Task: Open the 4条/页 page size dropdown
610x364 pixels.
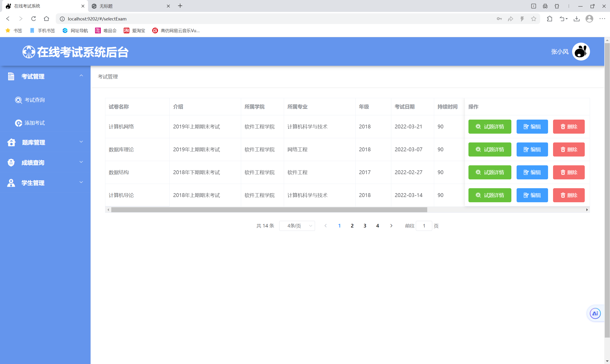Action: tap(297, 226)
